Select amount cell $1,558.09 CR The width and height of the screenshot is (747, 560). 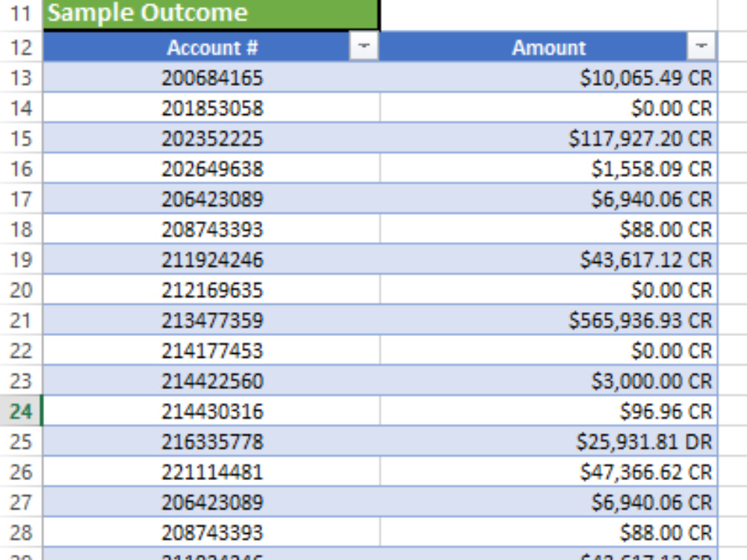[x=548, y=169]
